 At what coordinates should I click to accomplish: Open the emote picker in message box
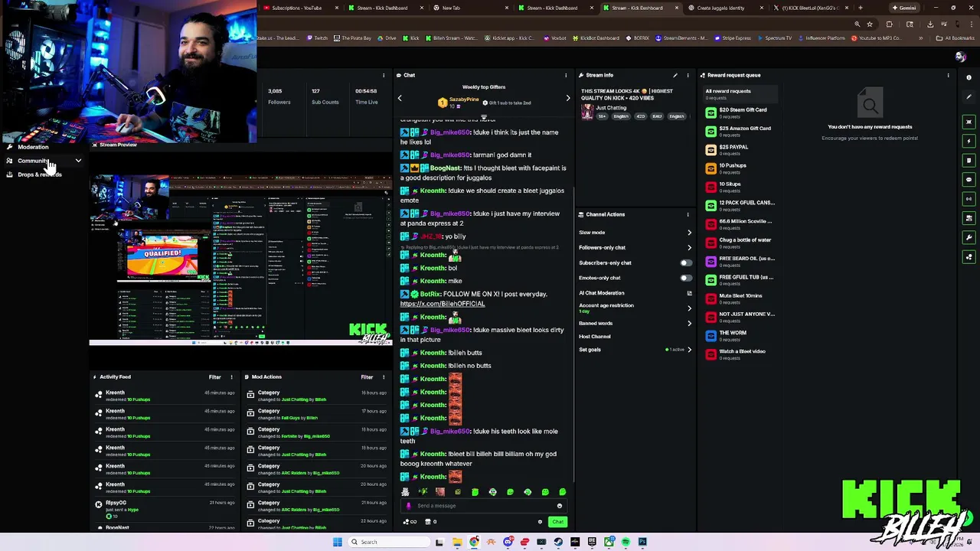tap(559, 506)
